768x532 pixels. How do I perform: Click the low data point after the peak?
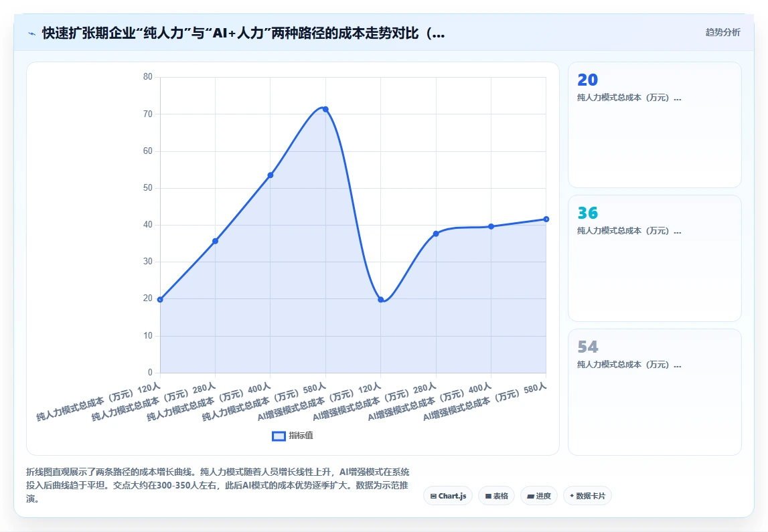coord(380,299)
